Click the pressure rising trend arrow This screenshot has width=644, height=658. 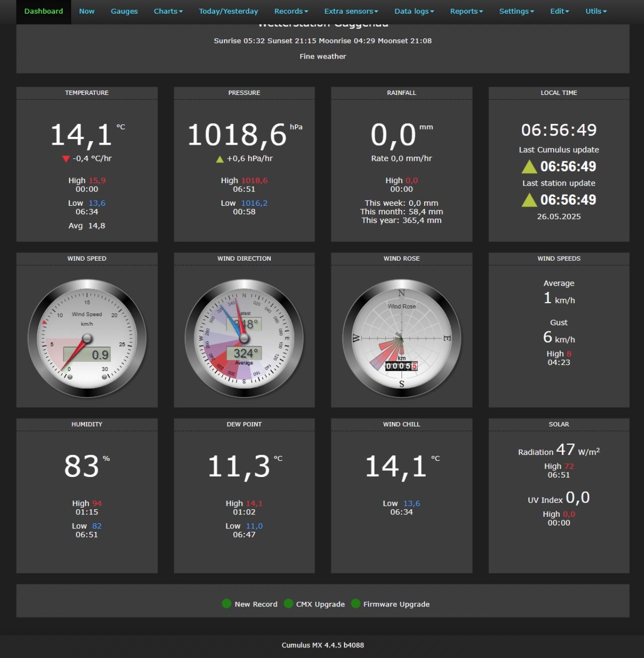tap(219, 159)
